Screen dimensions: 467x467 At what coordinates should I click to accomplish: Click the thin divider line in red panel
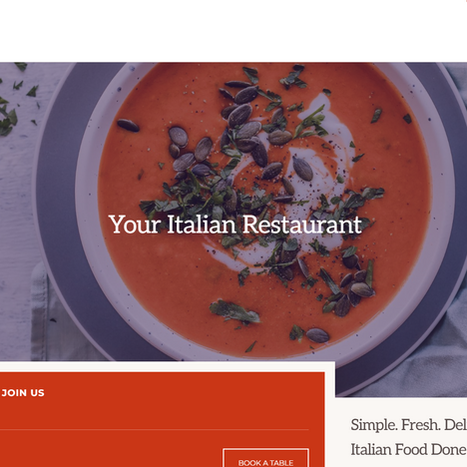coord(154,430)
